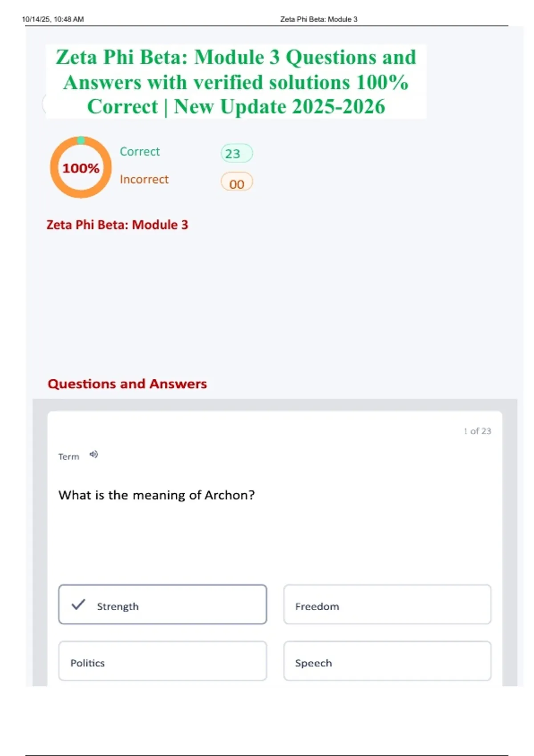Click the Incorrect label

coord(144,180)
